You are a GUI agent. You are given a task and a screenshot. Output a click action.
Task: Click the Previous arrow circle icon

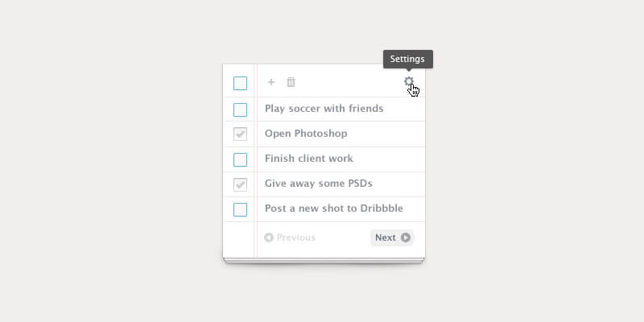[x=269, y=237]
